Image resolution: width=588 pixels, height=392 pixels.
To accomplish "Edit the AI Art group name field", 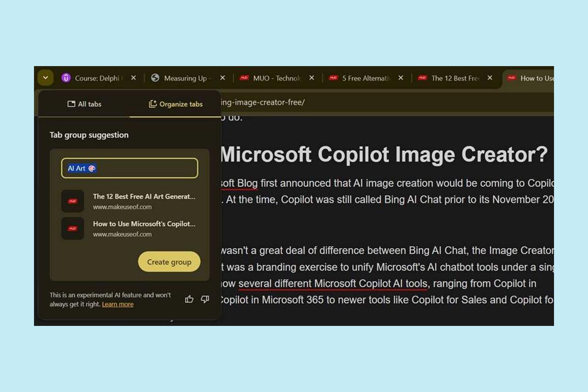I will click(x=130, y=168).
